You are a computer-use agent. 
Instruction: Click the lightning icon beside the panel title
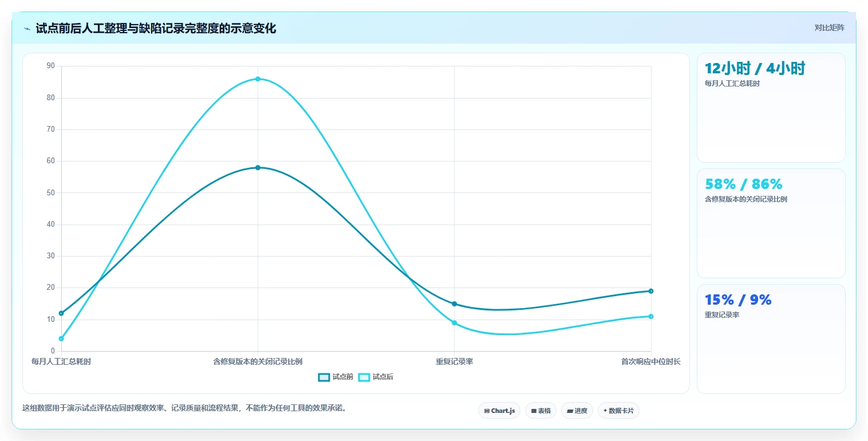[27, 29]
